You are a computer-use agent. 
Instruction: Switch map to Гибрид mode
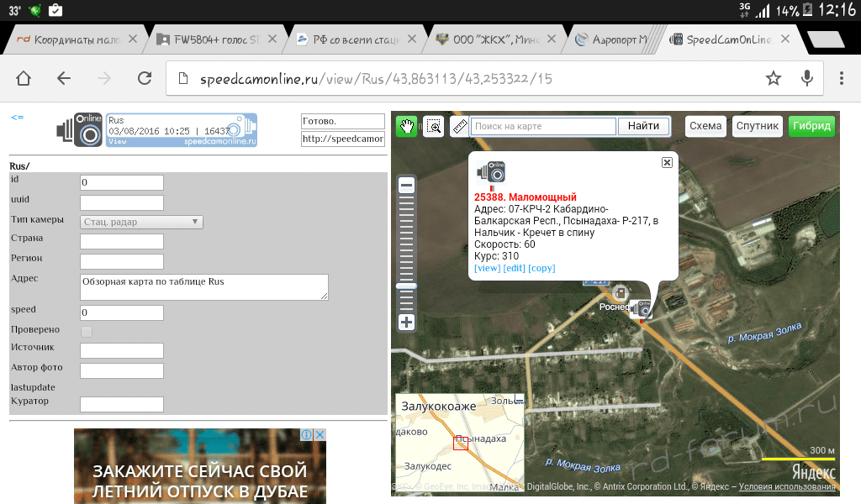(x=811, y=126)
